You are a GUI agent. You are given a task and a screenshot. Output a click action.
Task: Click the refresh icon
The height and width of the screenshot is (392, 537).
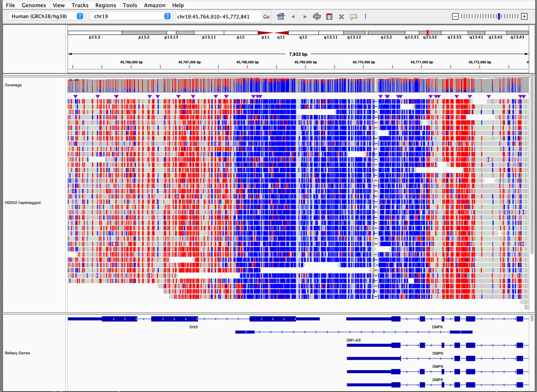pos(317,17)
